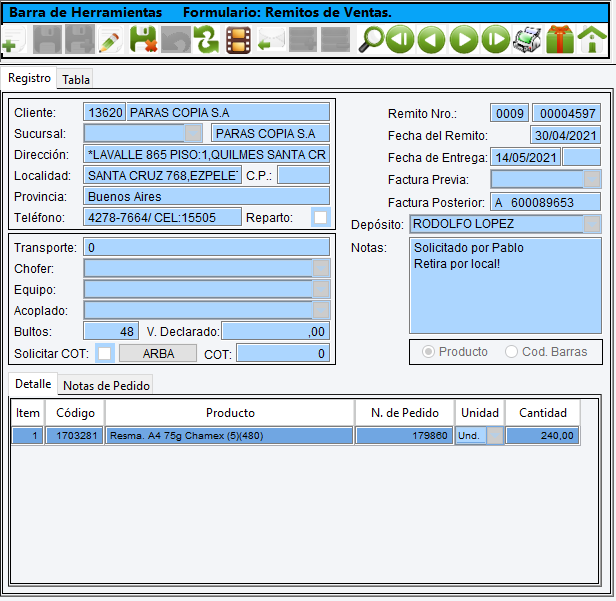
Task: Click the Fecha del Remito field
Action: 565,136
